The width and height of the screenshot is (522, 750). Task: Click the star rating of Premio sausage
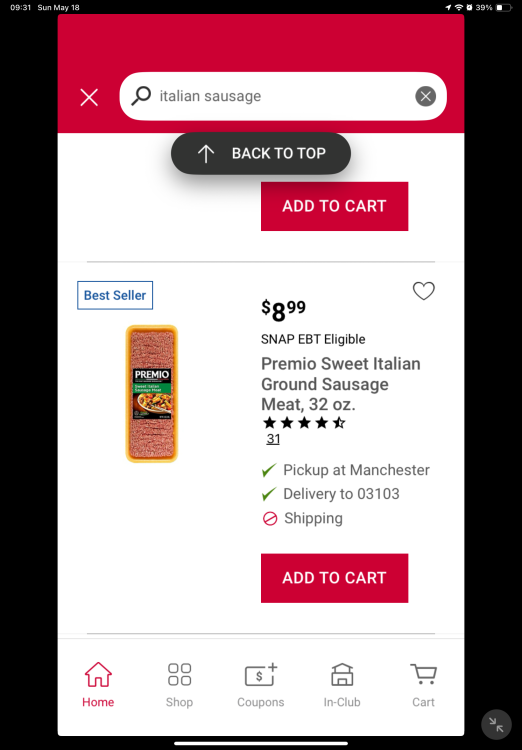click(x=304, y=423)
